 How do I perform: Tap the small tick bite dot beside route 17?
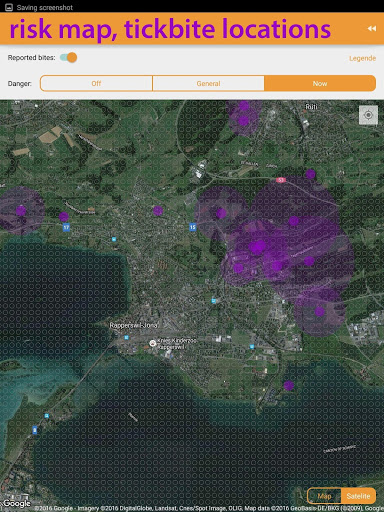pyautogui.click(x=64, y=217)
